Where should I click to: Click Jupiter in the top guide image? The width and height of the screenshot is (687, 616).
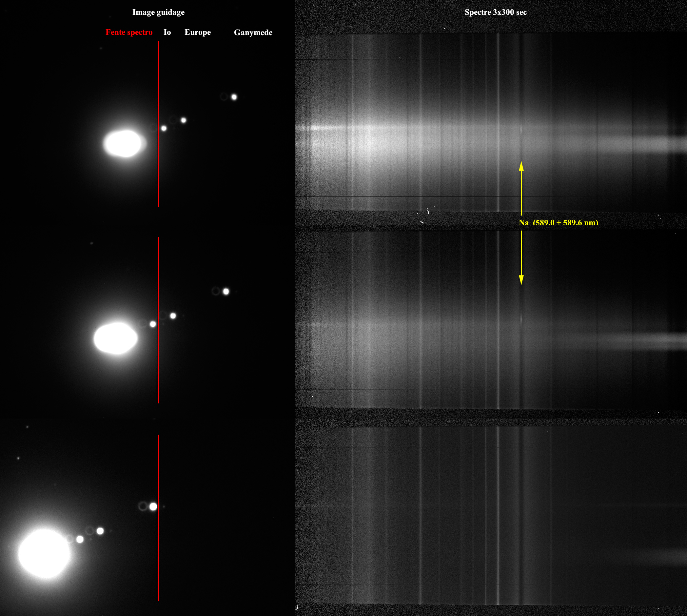point(124,144)
